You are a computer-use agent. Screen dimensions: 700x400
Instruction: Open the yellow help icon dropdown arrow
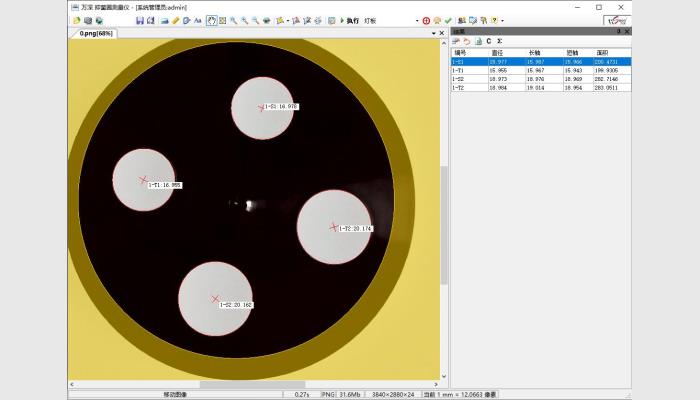click(x=502, y=20)
